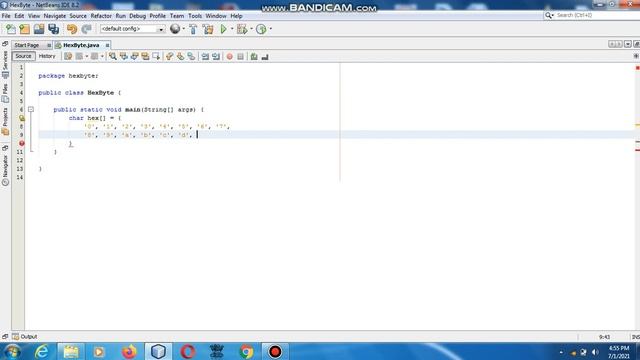This screenshot has height=360, width=640.
Task: Click Find Previous Occurrence icon
Action: pyautogui.click(x=124, y=56)
